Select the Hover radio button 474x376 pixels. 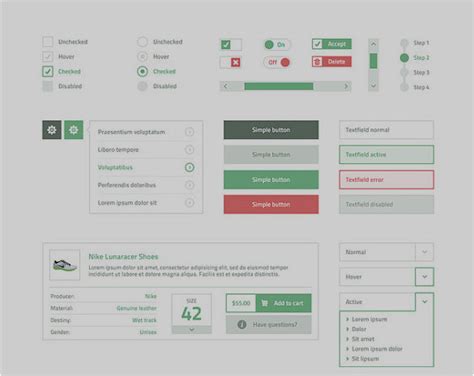(142, 56)
